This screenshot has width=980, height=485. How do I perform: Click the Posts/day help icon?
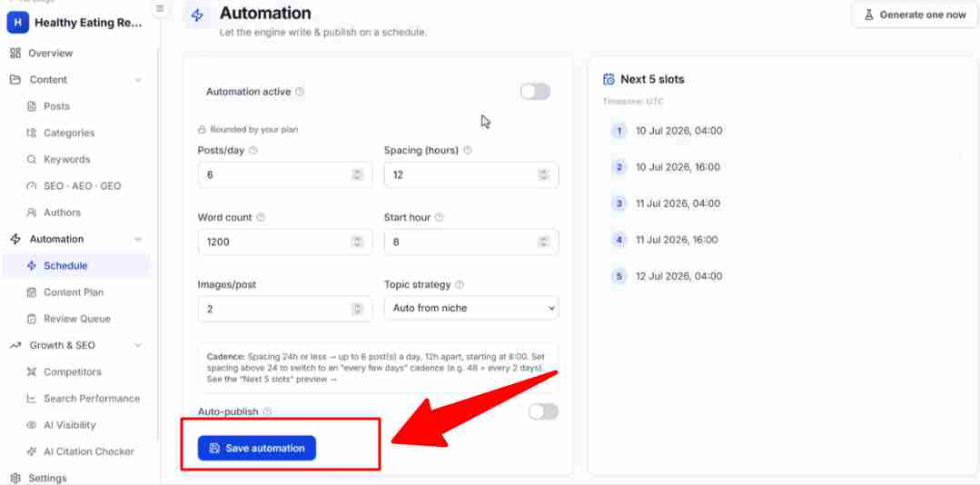pyautogui.click(x=253, y=151)
